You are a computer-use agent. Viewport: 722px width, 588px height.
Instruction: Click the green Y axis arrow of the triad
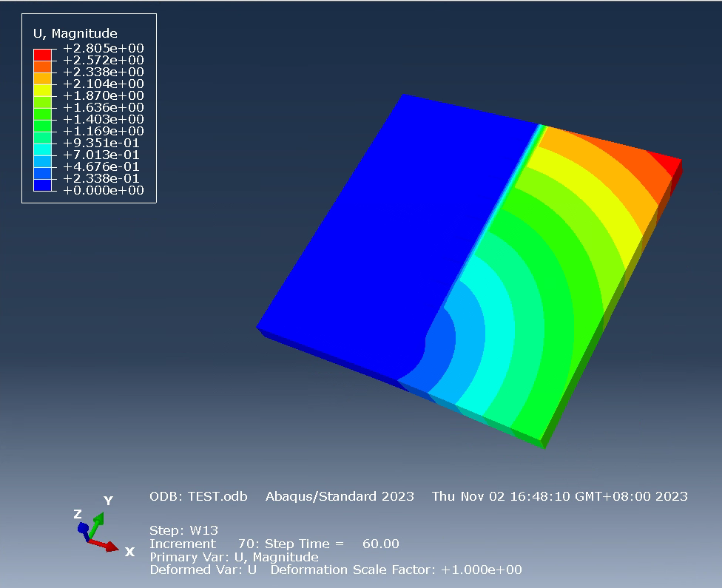coord(96,525)
